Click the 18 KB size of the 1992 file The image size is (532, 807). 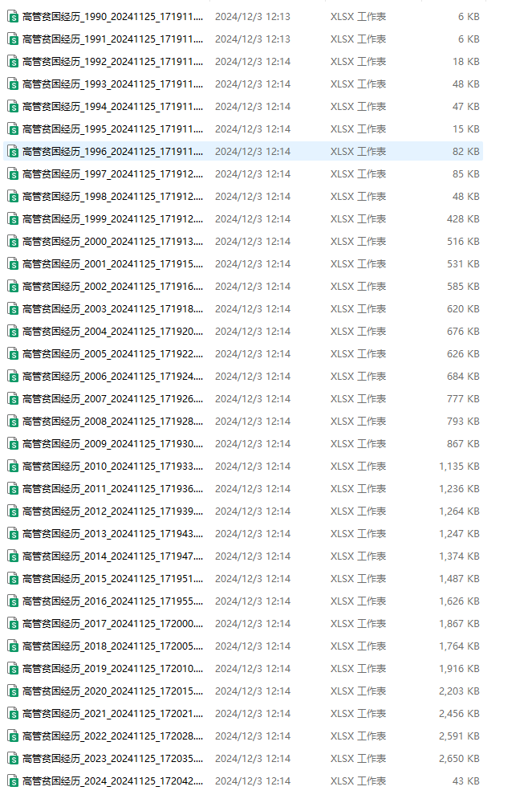click(465, 61)
